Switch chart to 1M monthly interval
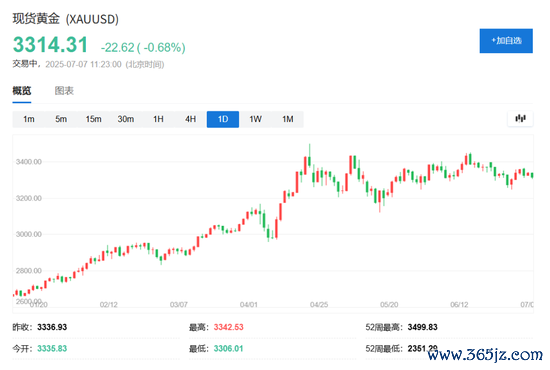 coord(288,119)
